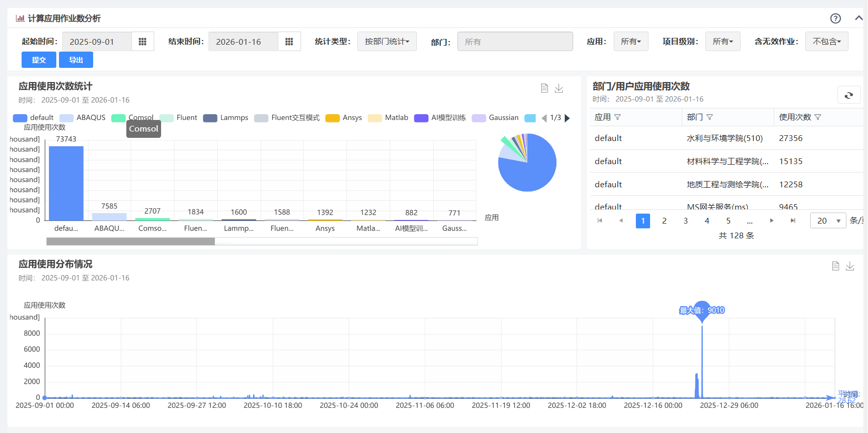Filter the 使用次数 column in table
This screenshot has width=868, height=433.
tap(817, 117)
